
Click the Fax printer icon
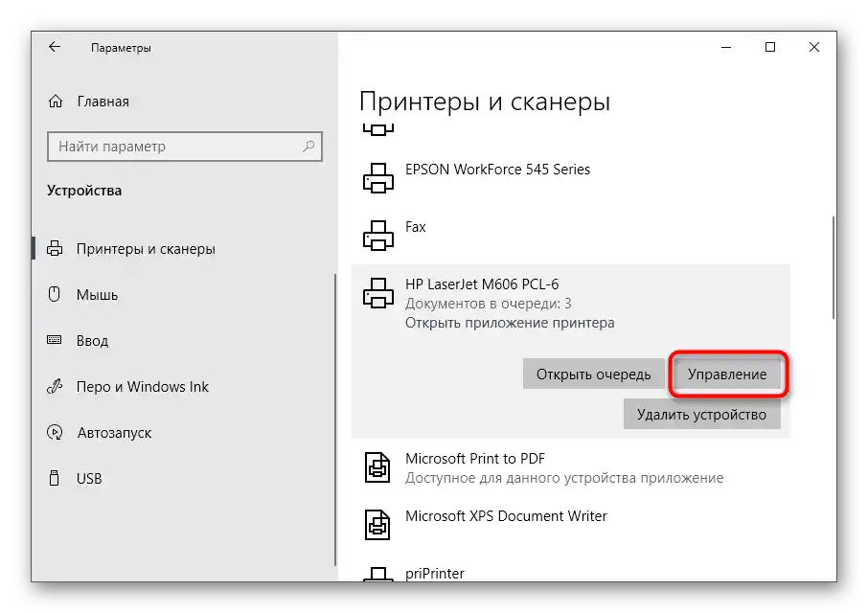(x=378, y=235)
